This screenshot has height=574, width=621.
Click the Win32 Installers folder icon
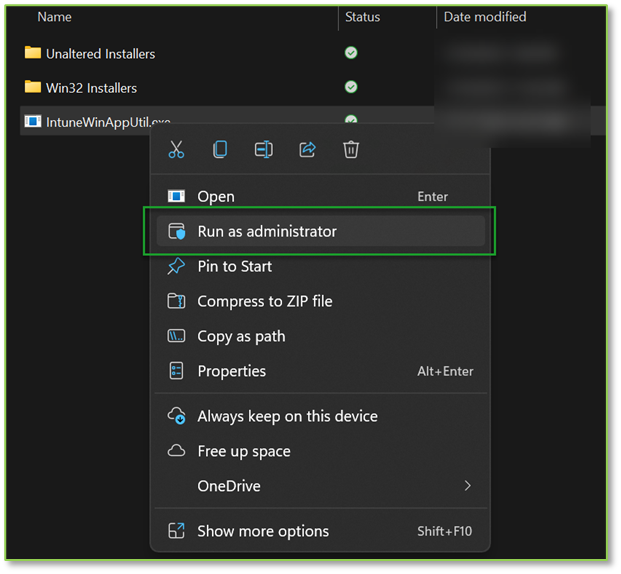tap(32, 87)
